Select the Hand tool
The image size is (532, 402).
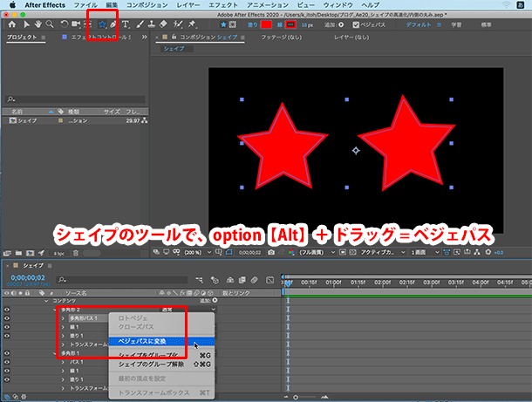click(x=38, y=24)
